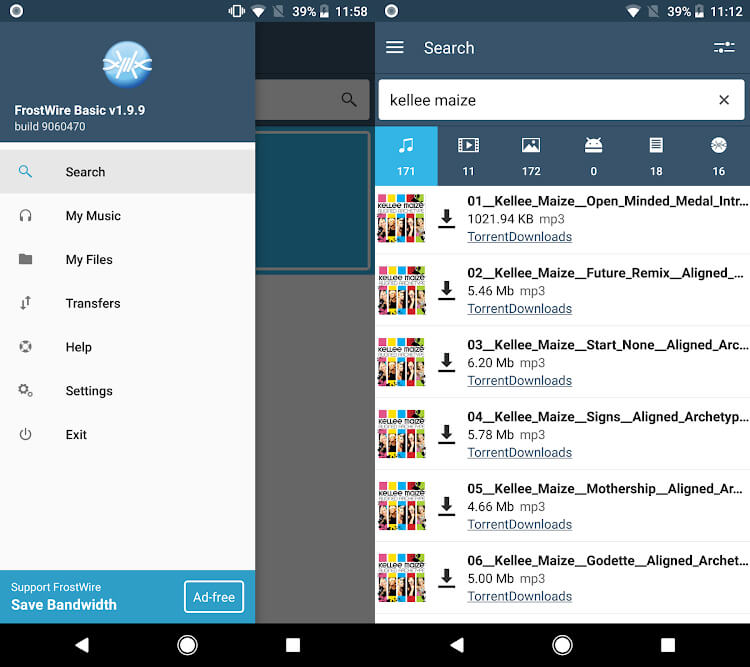The width and height of the screenshot is (750, 667).
Task: Download 02 Future_Remix track
Action: pyautogui.click(x=447, y=290)
